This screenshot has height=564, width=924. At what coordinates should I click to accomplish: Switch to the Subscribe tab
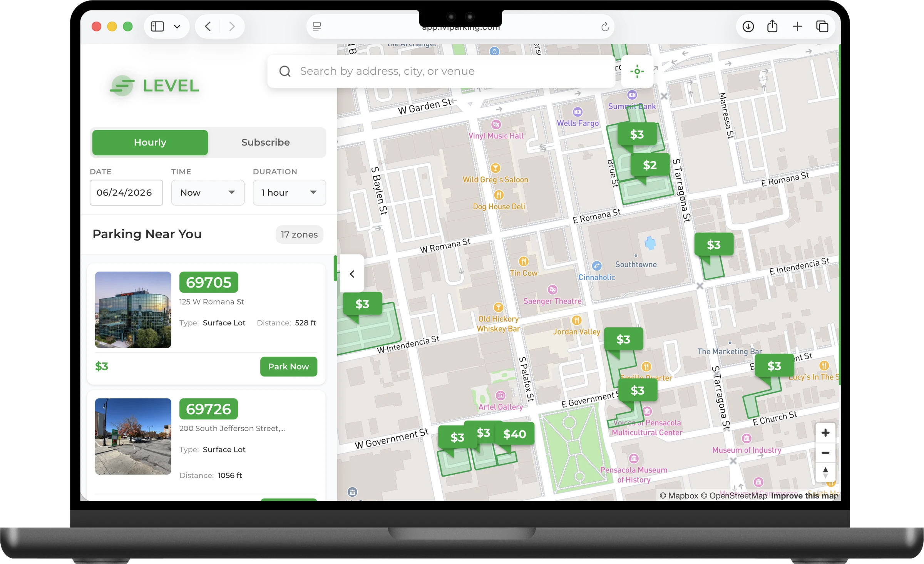tap(266, 142)
